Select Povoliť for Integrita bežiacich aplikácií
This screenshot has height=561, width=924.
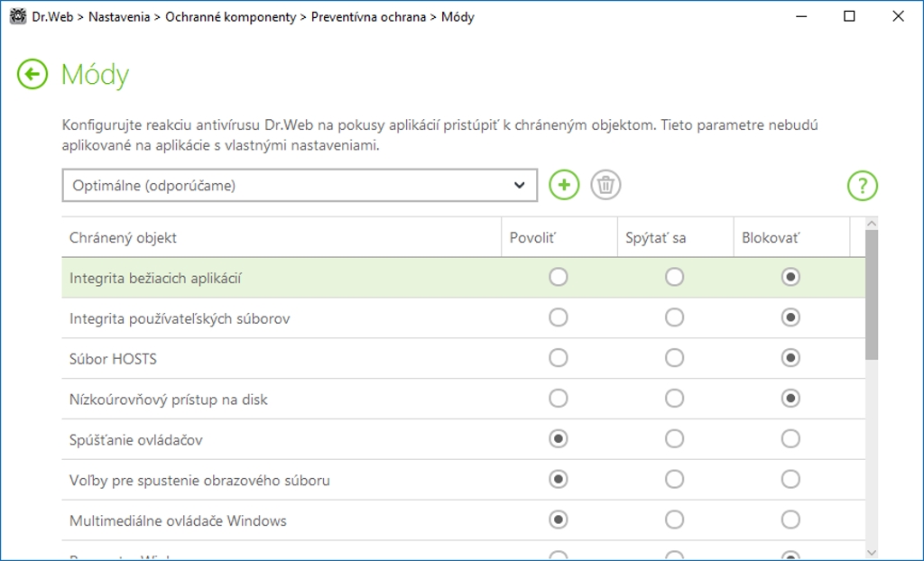point(559,278)
